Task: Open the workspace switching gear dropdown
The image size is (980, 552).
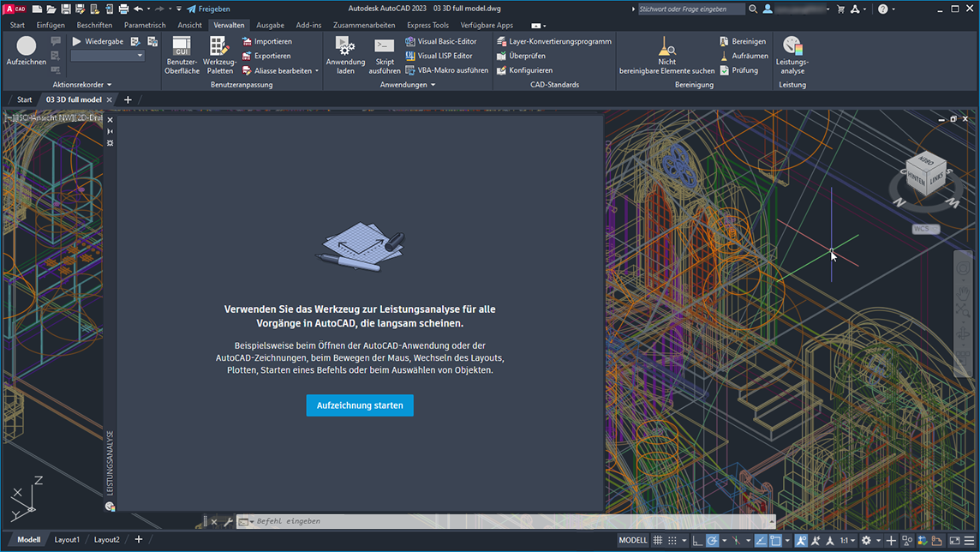Action: [878, 540]
